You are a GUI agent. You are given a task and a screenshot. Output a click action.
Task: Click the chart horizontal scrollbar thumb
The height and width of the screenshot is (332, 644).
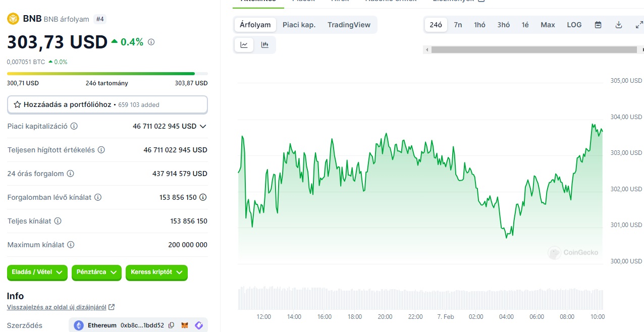click(x=534, y=49)
